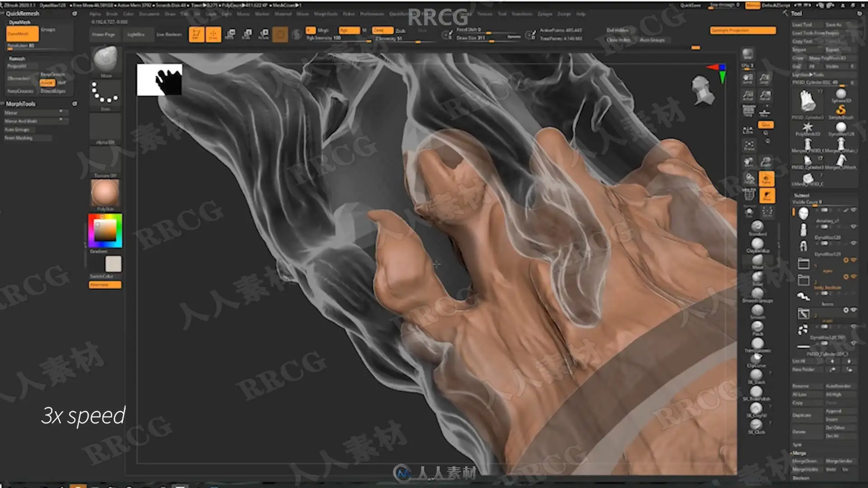Image resolution: width=868 pixels, height=488 pixels.
Task: Click the Del Hidden button
Action: [x=618, y=30]
